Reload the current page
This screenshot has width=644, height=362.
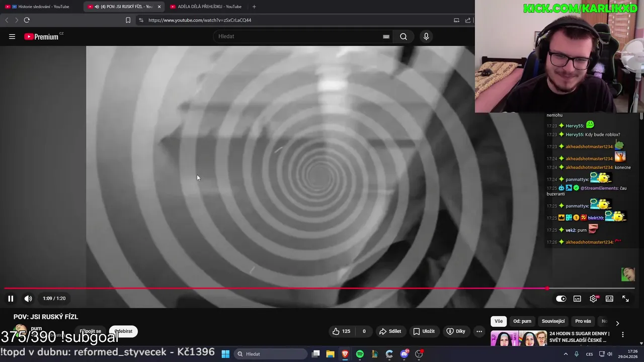[27, 20]
